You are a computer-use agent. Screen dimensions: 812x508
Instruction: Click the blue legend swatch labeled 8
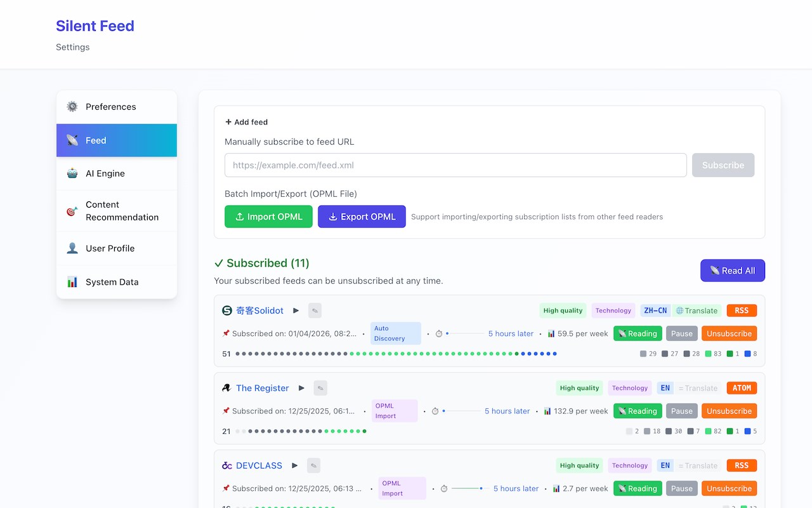coord(748,354)
